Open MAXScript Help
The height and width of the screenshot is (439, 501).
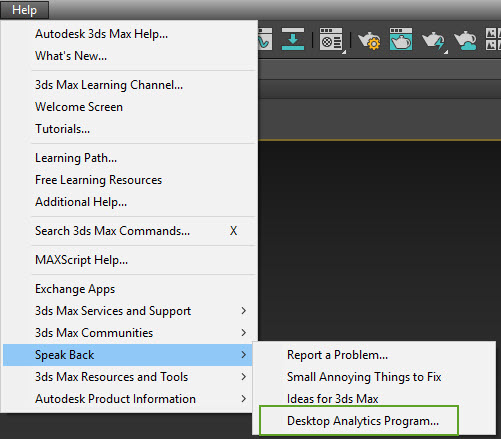[x=129, y=260]
